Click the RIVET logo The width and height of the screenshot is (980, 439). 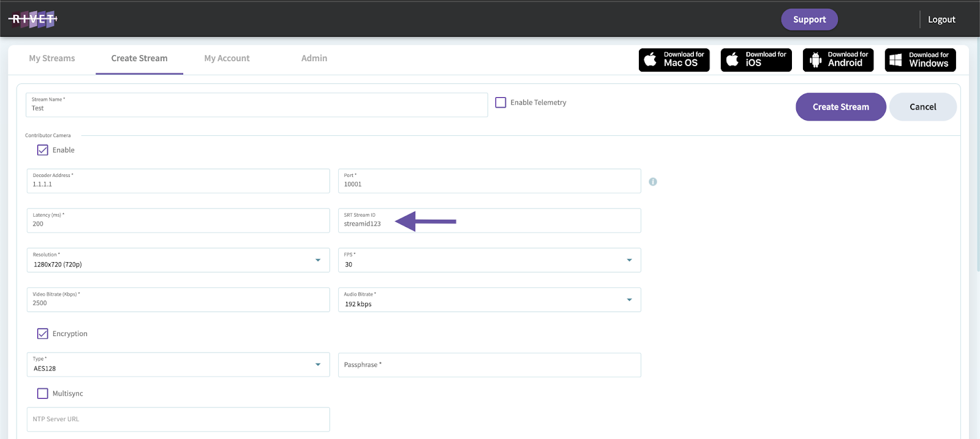pos(34,19)
